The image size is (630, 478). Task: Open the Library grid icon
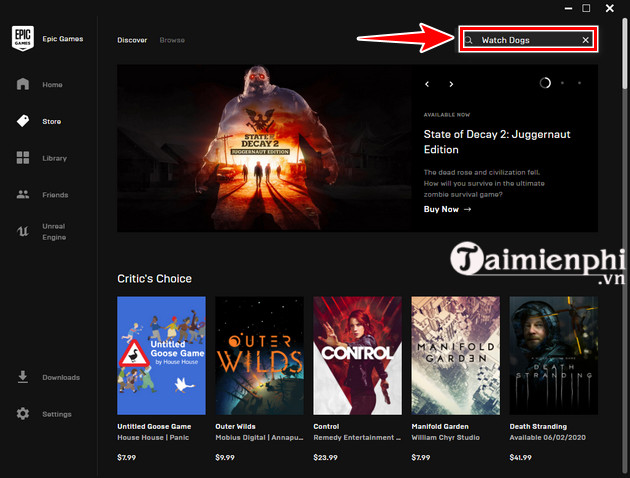coord(23,157)
